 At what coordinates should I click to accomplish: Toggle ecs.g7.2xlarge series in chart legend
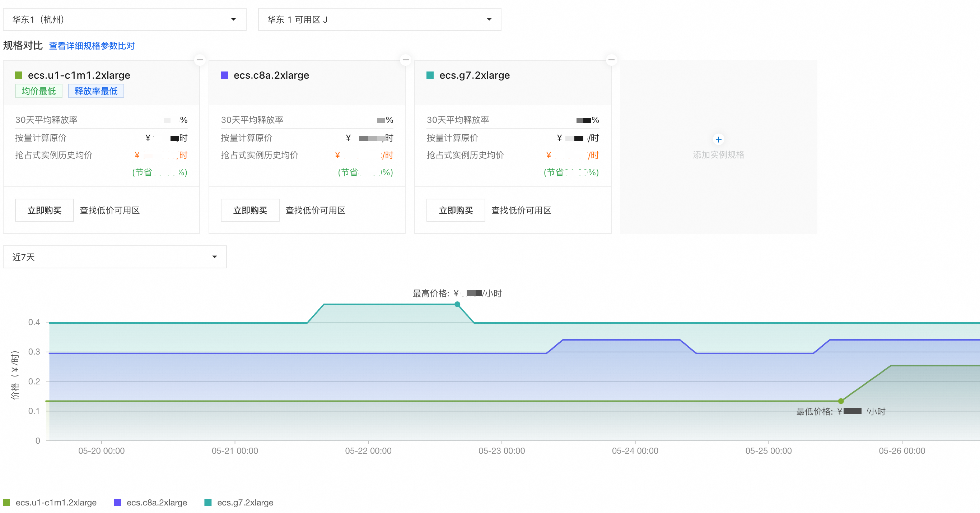click(239, 502)
